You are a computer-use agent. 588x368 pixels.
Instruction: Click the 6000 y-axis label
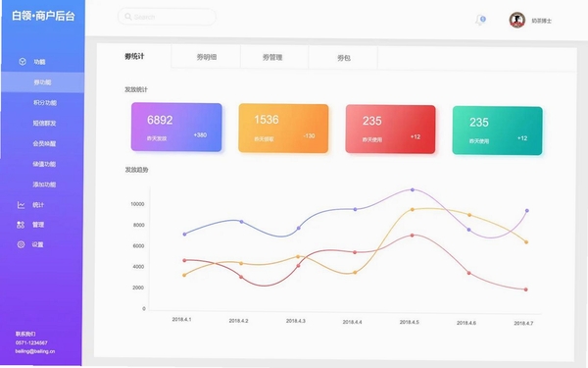(139, 246)
